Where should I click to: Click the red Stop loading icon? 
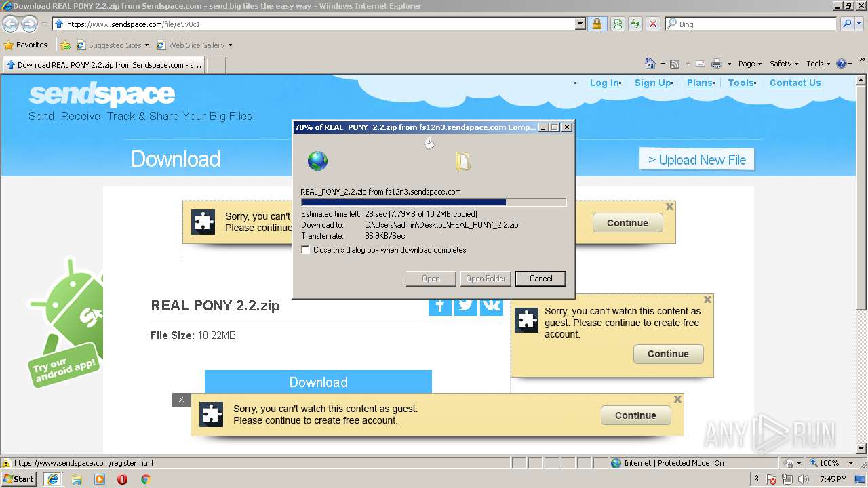653,24
